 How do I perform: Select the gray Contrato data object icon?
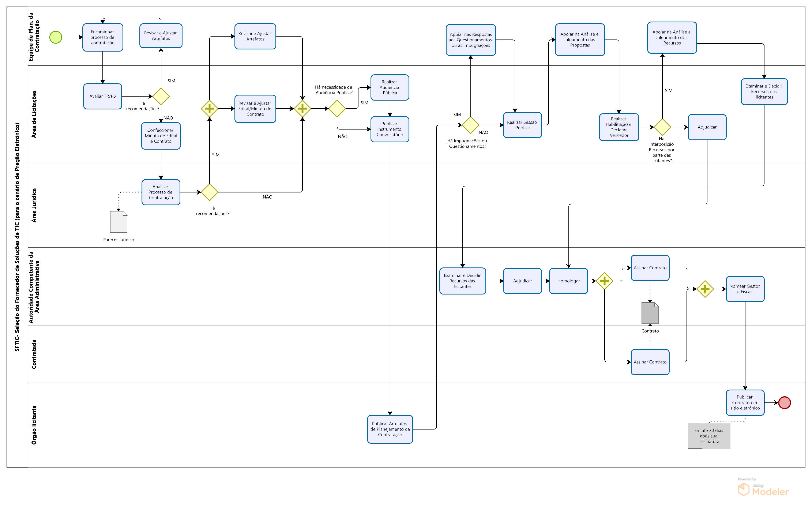point(650,313)
